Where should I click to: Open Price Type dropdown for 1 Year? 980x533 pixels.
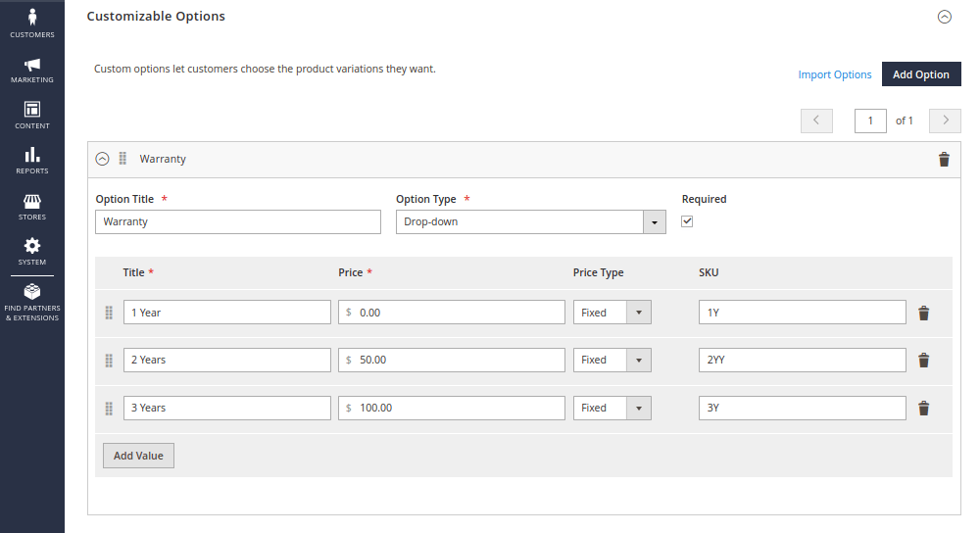tap(612, 313)
